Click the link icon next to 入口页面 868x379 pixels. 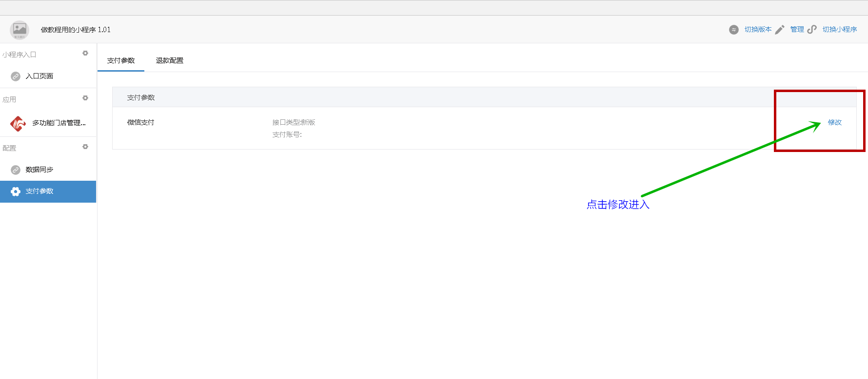(x=16, y=76)
